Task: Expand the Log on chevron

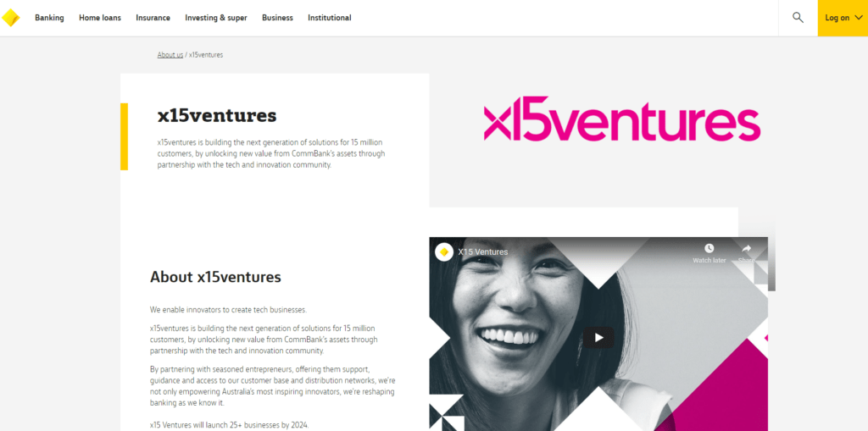Action: coord(858,18)
